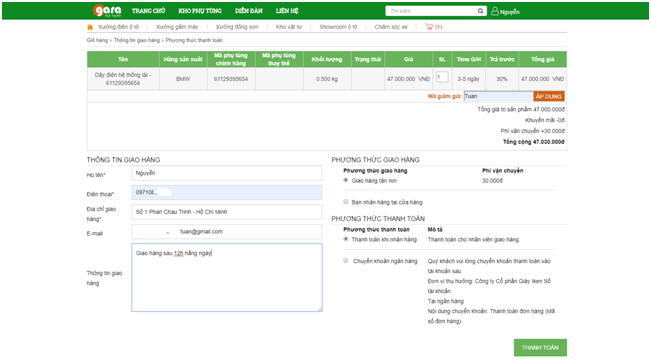651x362 pixels.
Task: Click the ÁP DỤNG discount button
Action: click(548, 96)
